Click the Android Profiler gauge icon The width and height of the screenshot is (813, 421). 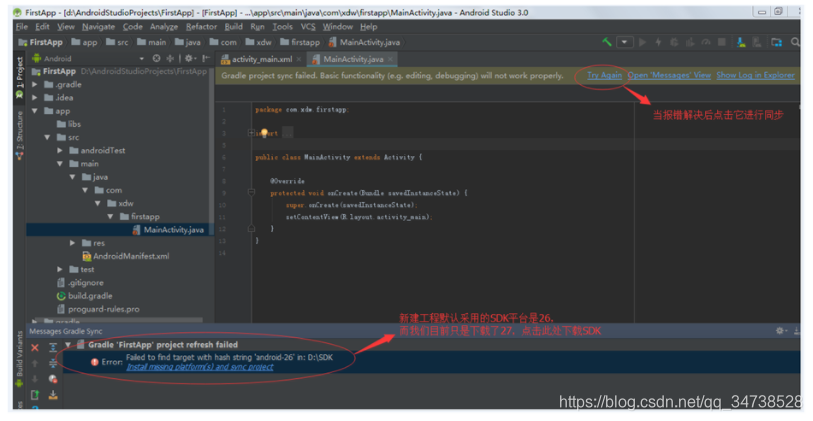coord(706,42)
